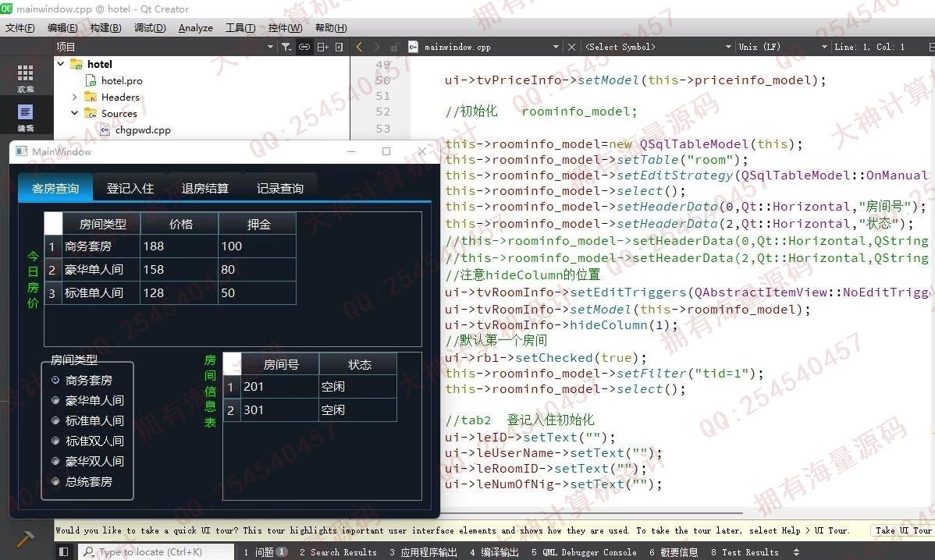Viewport: 935px width, 560px height.
Task: Click the build hammer icon
Action: pyautogui.click(x=25, y=539)
